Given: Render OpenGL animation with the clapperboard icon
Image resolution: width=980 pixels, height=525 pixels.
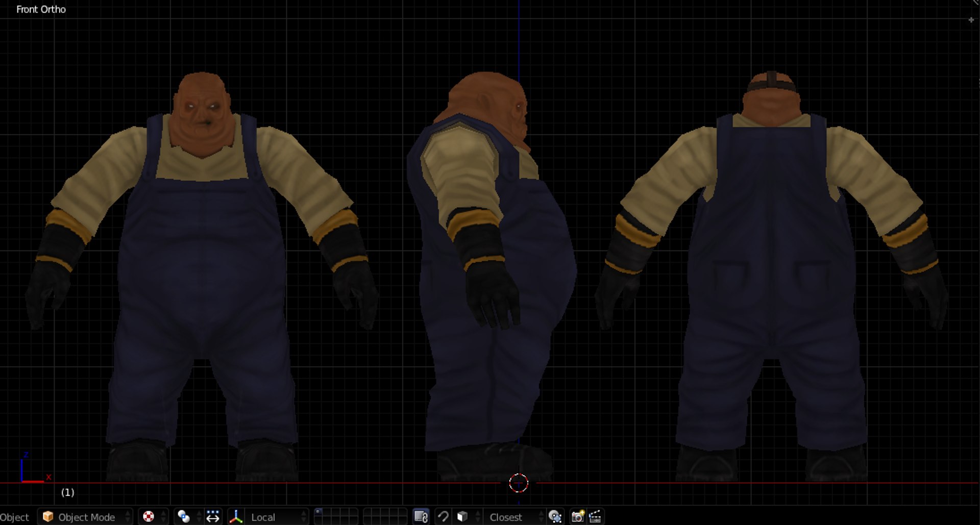Looking at the screenshot, I should pos(595,517).
